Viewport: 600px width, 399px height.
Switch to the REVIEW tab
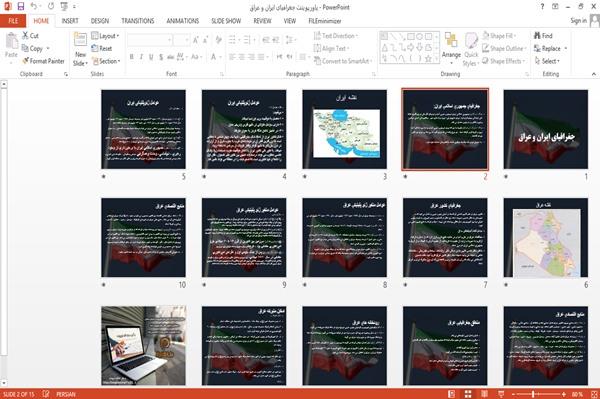pos(262,21)
